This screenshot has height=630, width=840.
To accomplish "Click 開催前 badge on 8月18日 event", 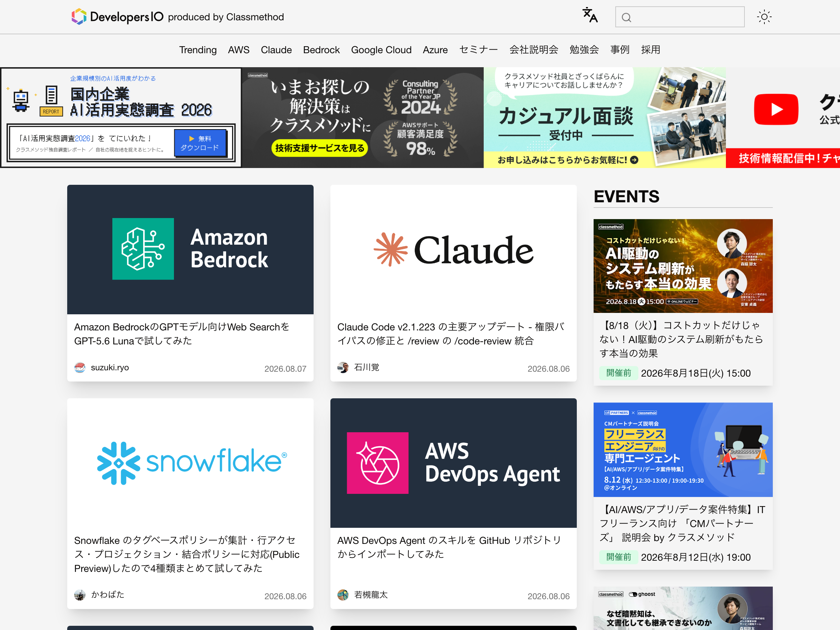I will (x=618, y=373).
